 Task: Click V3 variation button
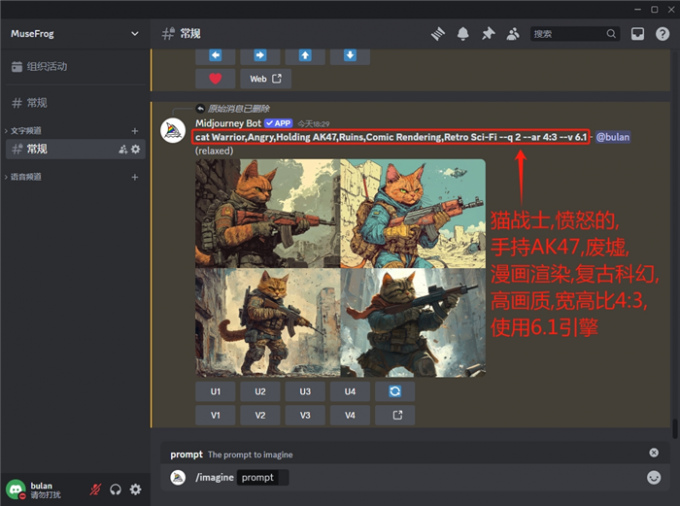pos(305,415)
